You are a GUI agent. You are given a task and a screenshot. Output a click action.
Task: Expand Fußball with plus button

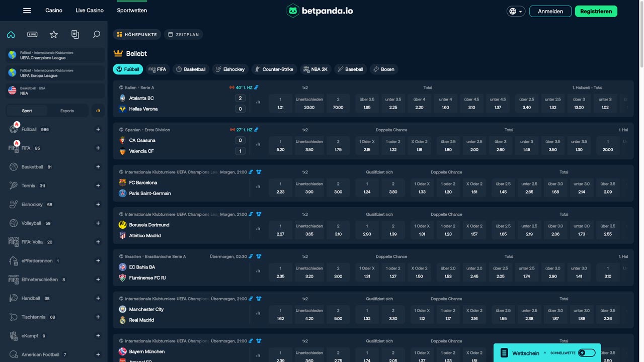98,129
